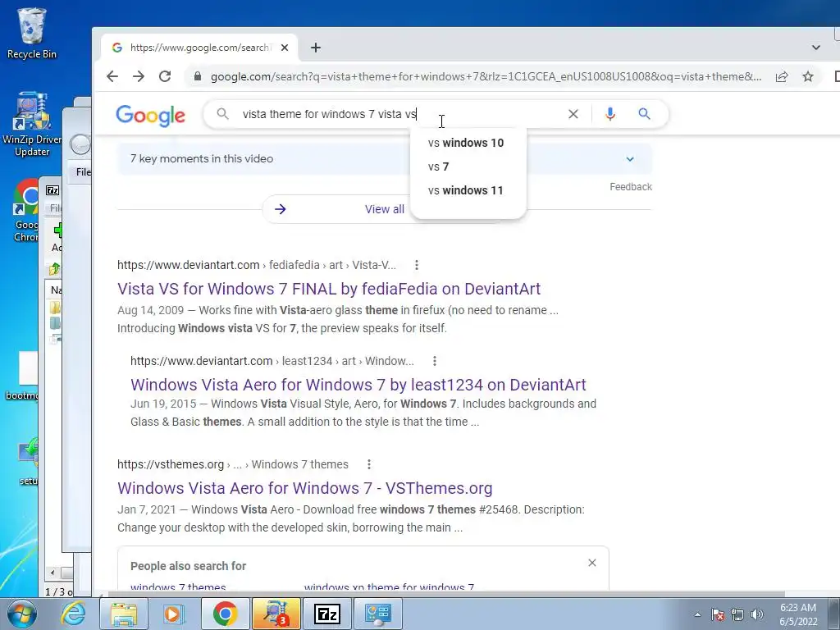Open the Control Panel taskbar button
Viewport: 840px width, 630px height.
[x=378, y=614]
